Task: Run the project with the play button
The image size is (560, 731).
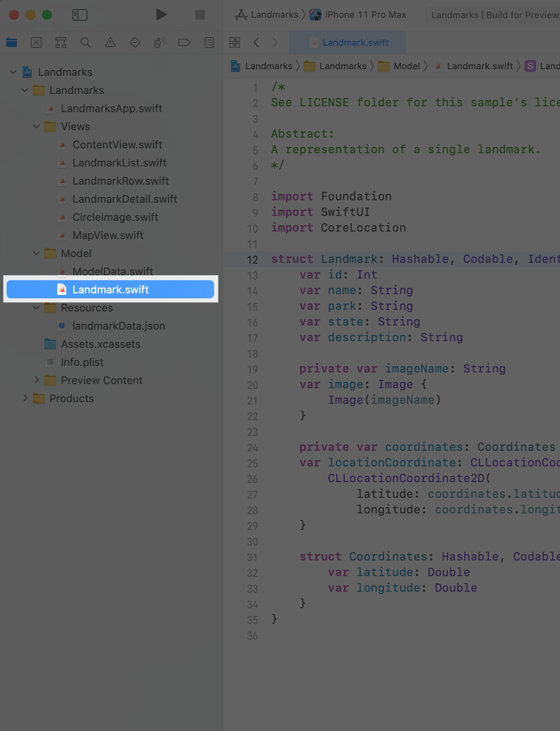Action: pos(161,15)
